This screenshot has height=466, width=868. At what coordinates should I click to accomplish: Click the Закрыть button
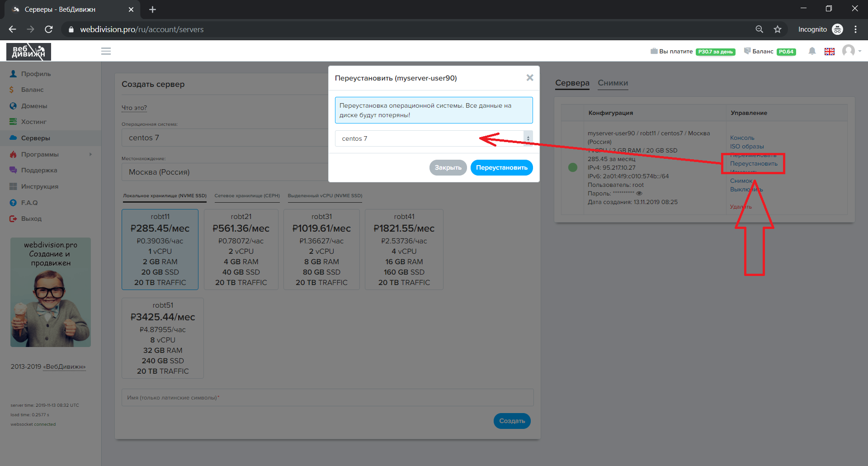coord(448,167)
